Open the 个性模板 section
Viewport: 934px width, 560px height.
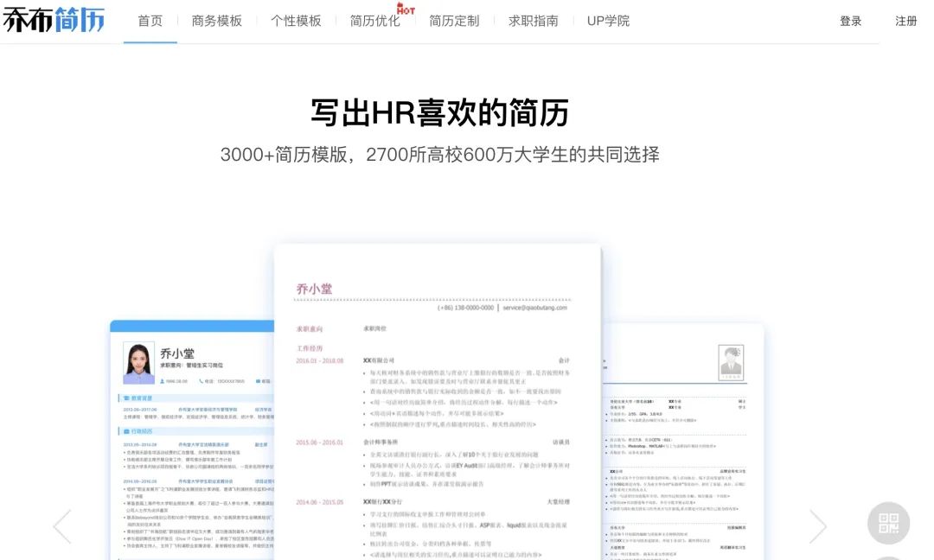pyautogui.click(x=294, y=20)
